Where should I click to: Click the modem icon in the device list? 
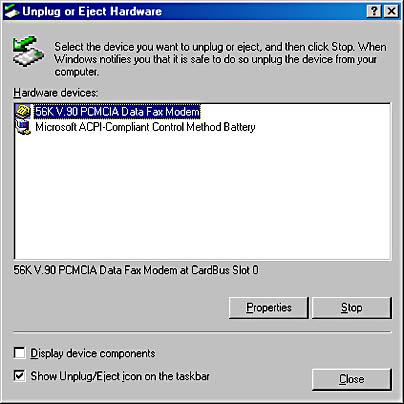click(23, 111)
